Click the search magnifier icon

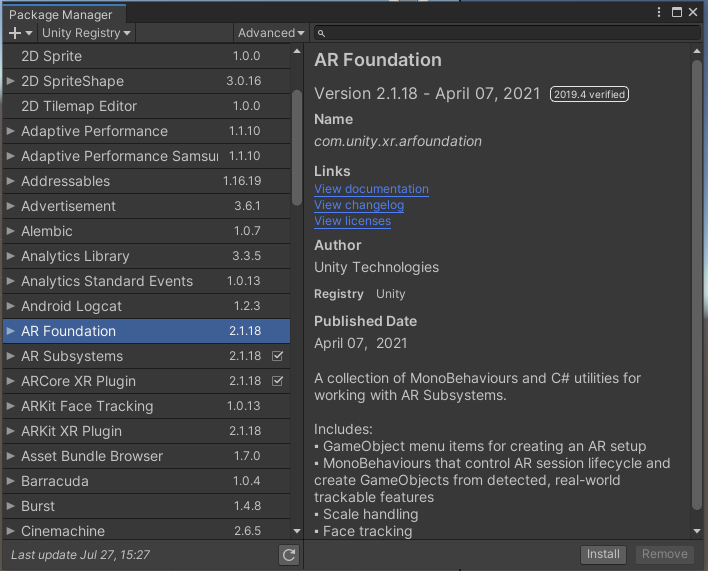pyautogui.click(x=321, y=33)
